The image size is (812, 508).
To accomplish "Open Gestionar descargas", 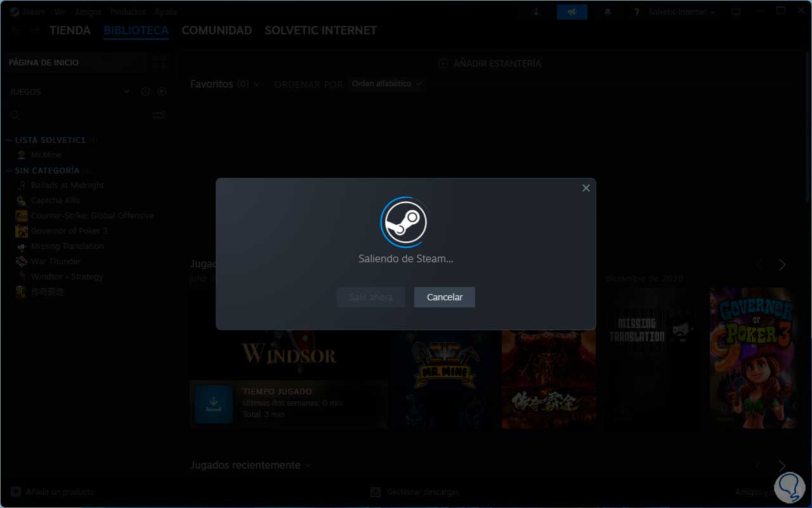I will click(415, 492).
